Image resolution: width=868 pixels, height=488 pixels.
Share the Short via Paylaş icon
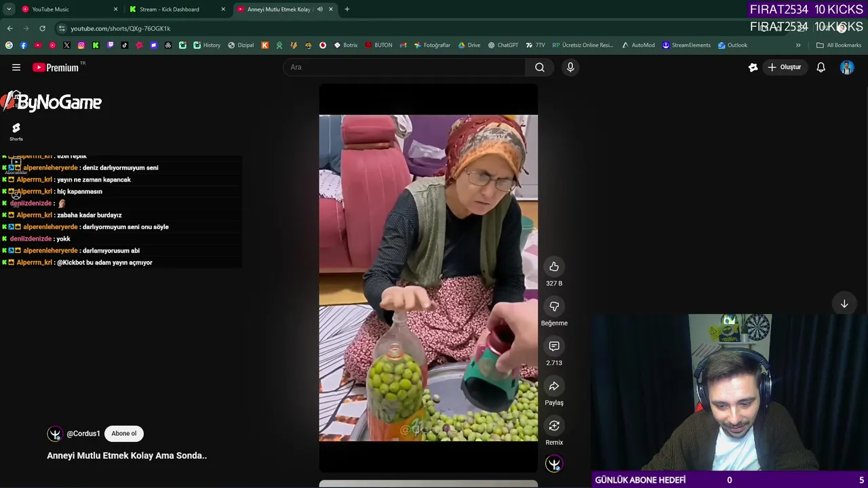[x=554, y=386]
